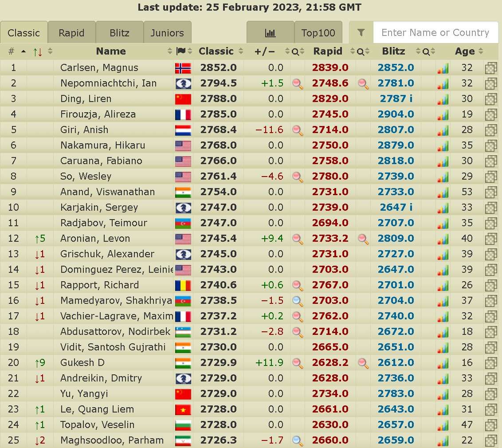Switch to the Rapid tab
Screen dimensions: 502x448
(71, 33)
